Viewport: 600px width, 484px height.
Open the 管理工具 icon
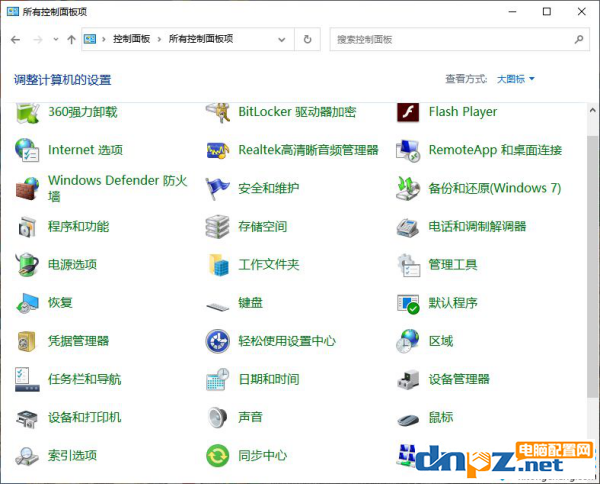tap(409, 265)
